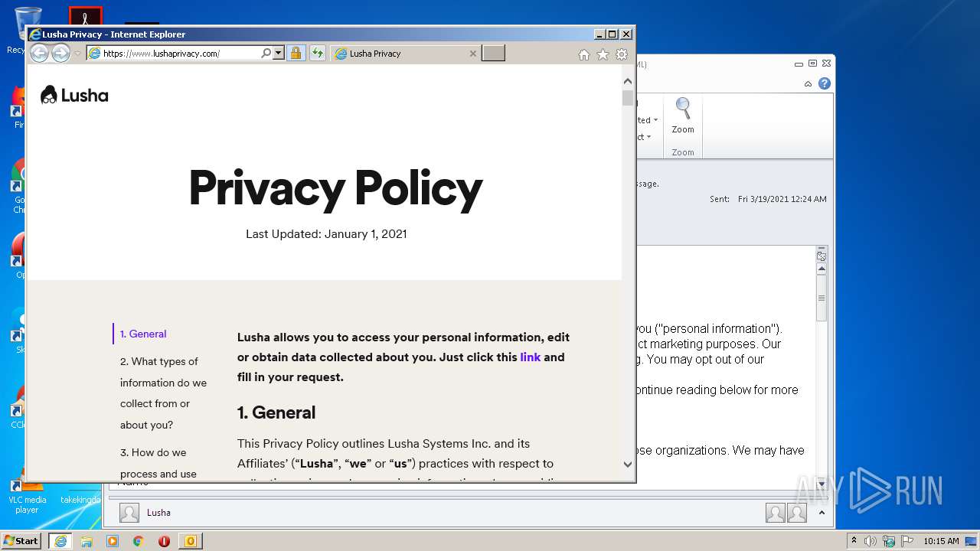The image size is (980, 551).
Task: Click Internet Explorer taskbar icon
Action: tap(60, 541)
